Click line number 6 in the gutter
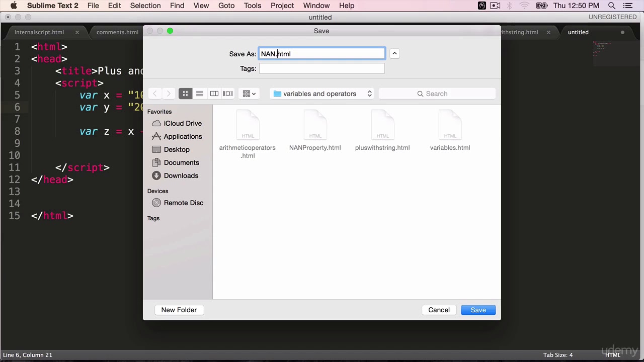This screenshot has height=362, width=644. [17, 107]
